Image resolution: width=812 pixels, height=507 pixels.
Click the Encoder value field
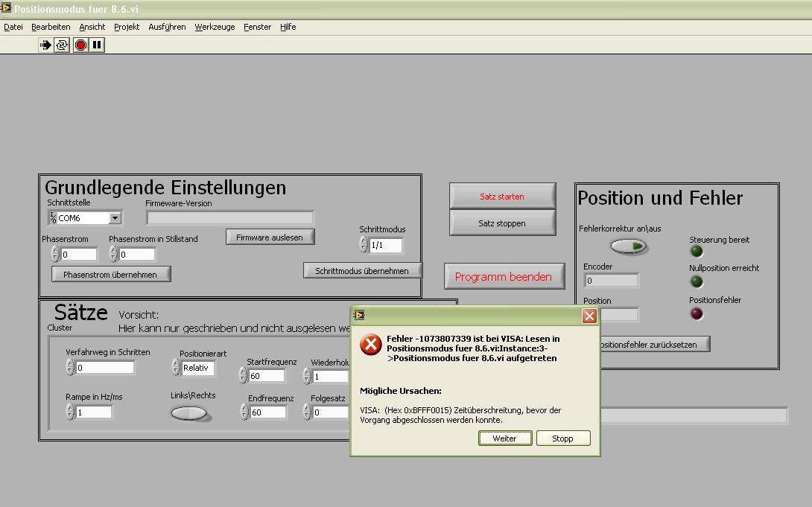612,281
